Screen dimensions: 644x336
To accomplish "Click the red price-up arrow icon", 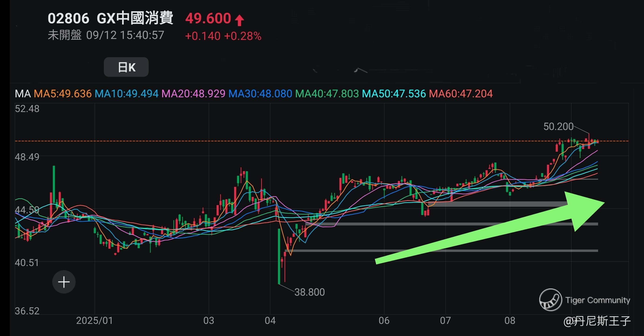I will pos(239,20).
